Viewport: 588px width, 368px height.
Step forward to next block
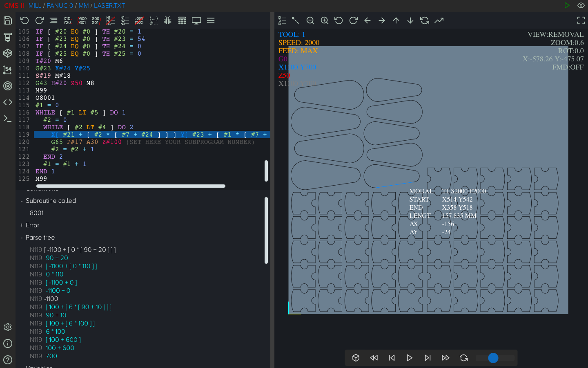428,358
